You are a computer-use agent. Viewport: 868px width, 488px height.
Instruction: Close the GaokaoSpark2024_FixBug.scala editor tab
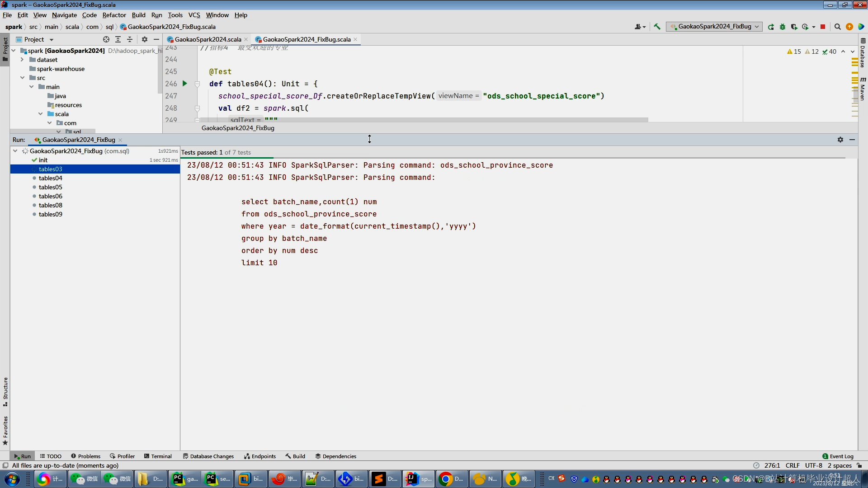point(355,39)
